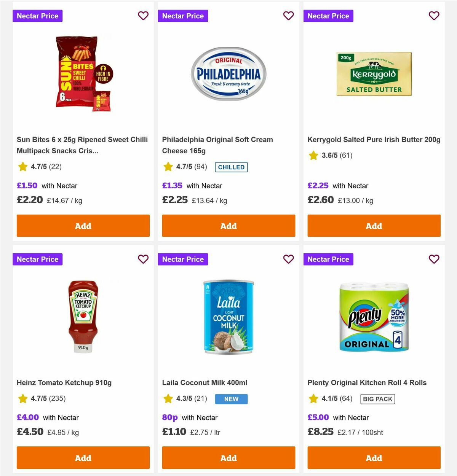Click the star icon beside Laila's rating
The height and width of the screenshot is (476, 457).
pyautogui.click(x=168, y=399)
